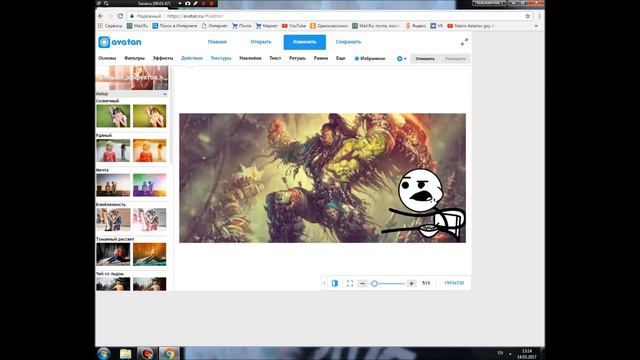This screenshot has height=360, width=640.
Task: Open File Explorer from the taskbar
Action: click(x=125, y=353)
